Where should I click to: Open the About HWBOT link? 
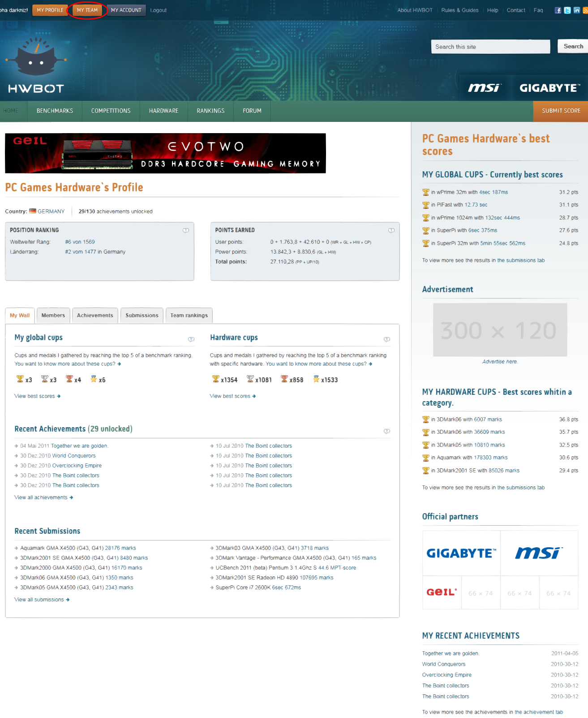(x=415, y=10)
